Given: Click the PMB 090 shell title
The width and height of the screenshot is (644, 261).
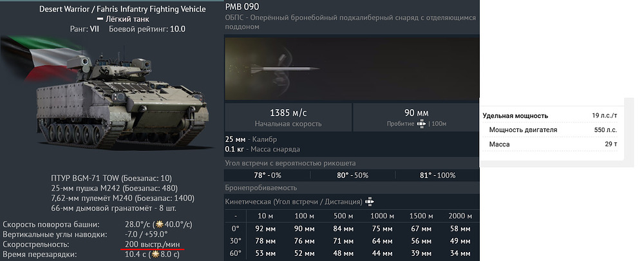Looking at the screenshot, I should point(241,6).
